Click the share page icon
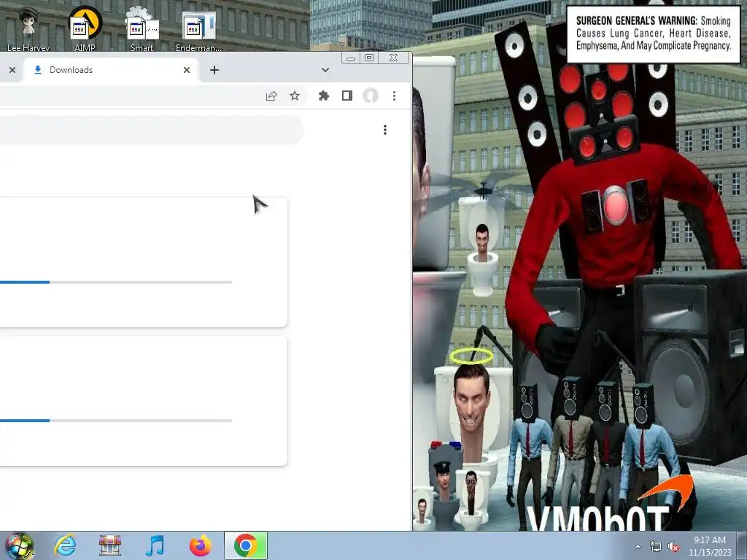This screenshot has height=560, width=747. click(271, 96)
